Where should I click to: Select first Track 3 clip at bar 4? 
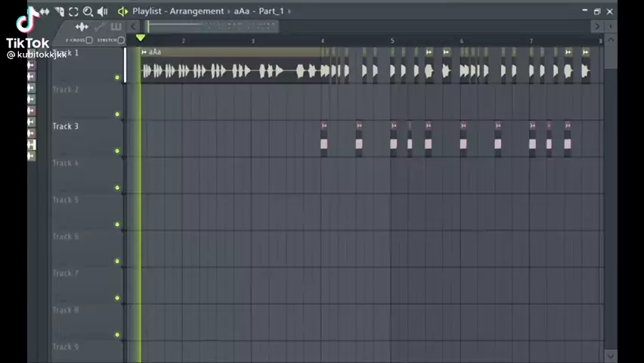(x=324, y=139)
